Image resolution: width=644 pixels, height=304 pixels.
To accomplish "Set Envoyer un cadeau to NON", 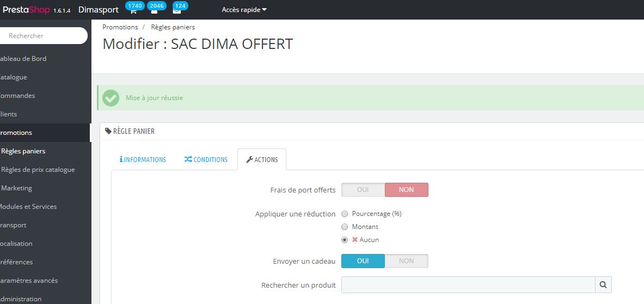I will [406, 261].
